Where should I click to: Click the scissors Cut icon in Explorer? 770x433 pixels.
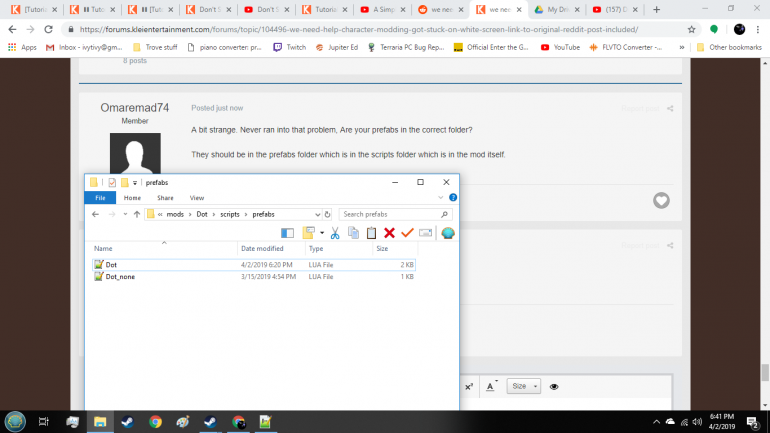[335, 233]
